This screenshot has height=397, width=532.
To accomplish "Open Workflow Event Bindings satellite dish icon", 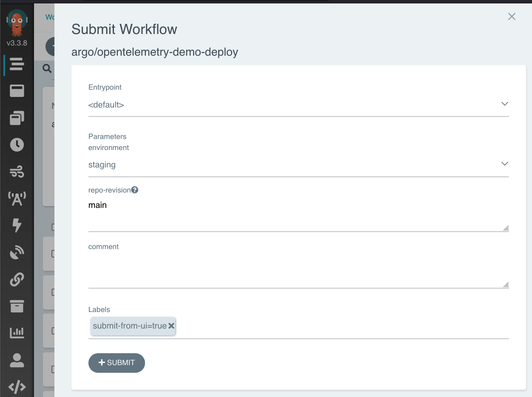I will click(17, 252).
